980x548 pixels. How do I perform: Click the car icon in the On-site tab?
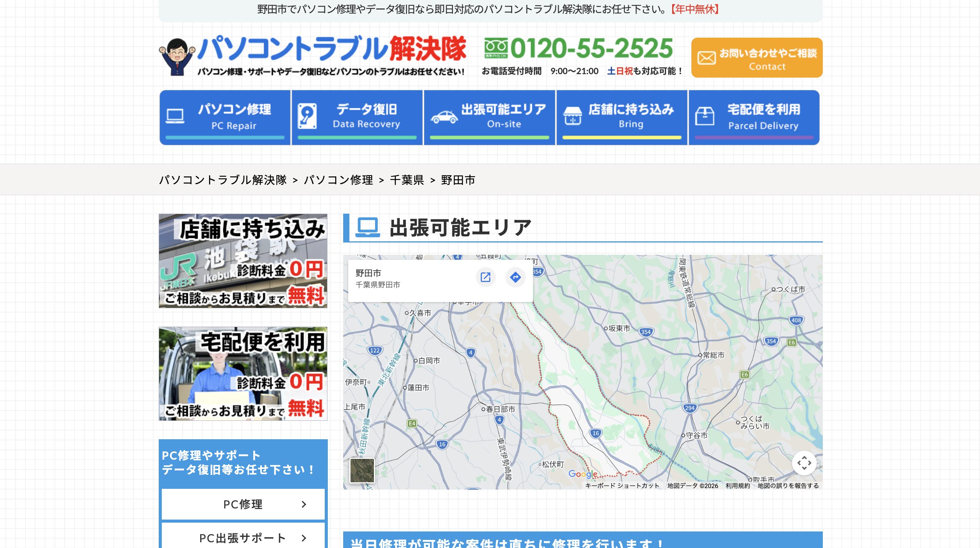(444, 117)
